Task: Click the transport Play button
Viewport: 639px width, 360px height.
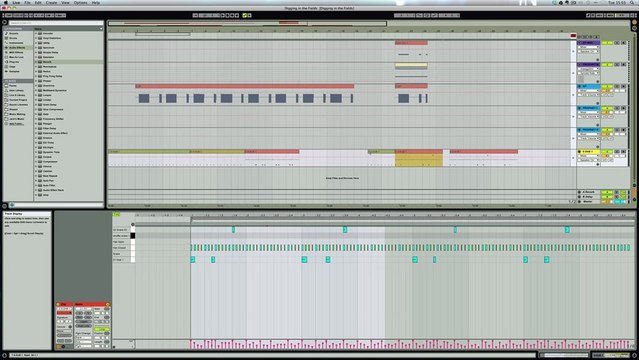Action: pyautogui.click(x=223, y=15)
